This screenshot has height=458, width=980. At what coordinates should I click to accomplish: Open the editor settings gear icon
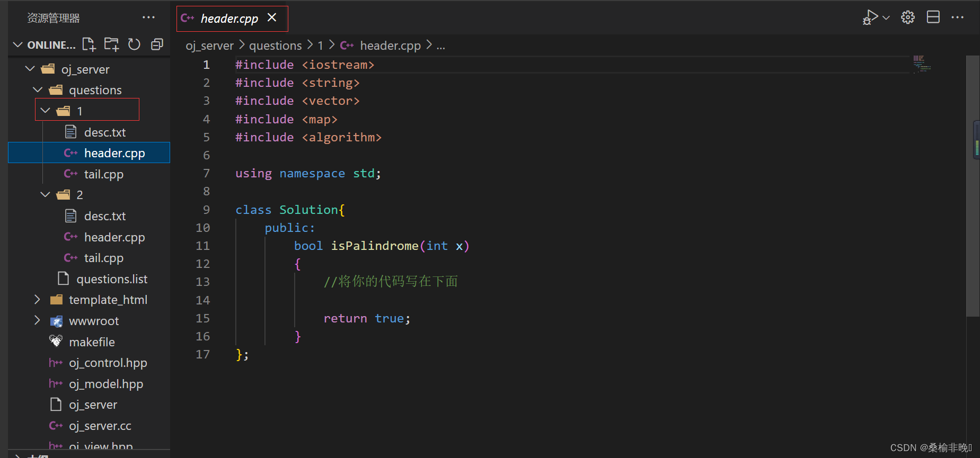(908, 17)
